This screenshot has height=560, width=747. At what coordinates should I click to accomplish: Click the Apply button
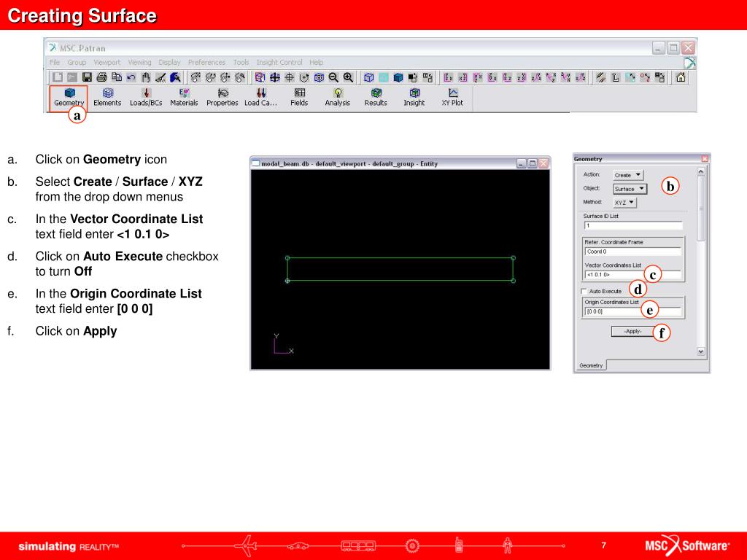[633, 332]
